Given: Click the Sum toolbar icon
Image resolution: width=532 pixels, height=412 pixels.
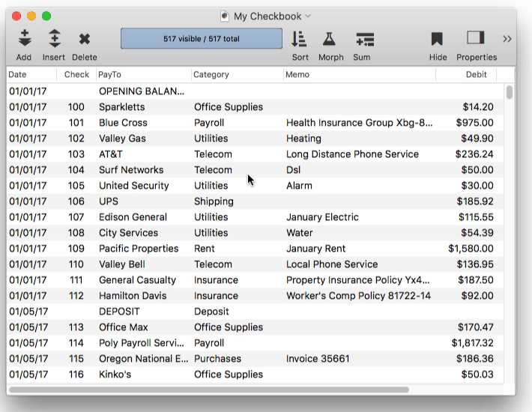Looking at the screenshot, I should pos(365,39).
